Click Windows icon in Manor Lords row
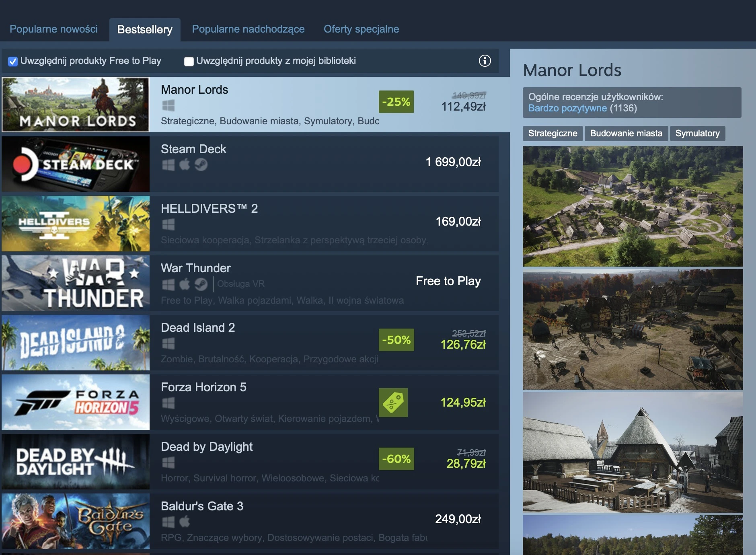Viewport: 756px width, 555px height. pyautogui.click(x=168, y=105)
